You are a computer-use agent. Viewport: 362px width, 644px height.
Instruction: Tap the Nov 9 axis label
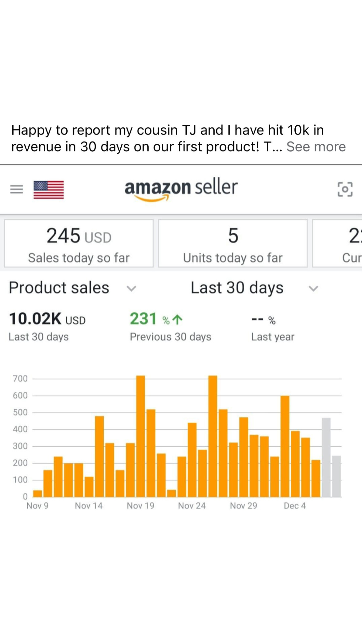tap(37, 506)
